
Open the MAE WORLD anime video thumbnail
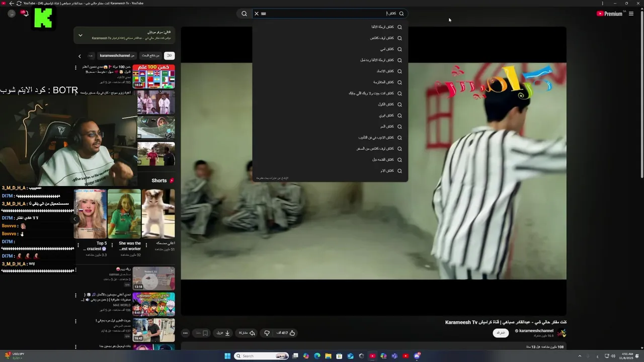(x=153, y=304)
